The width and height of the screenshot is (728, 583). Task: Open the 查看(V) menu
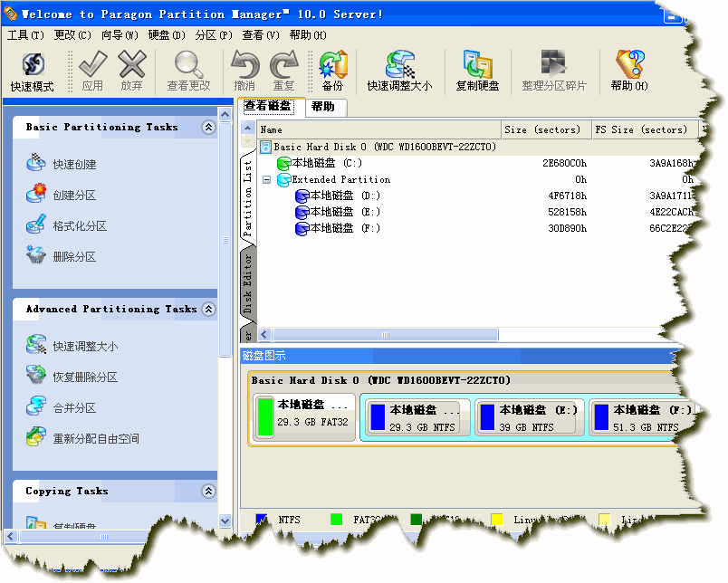261,35
